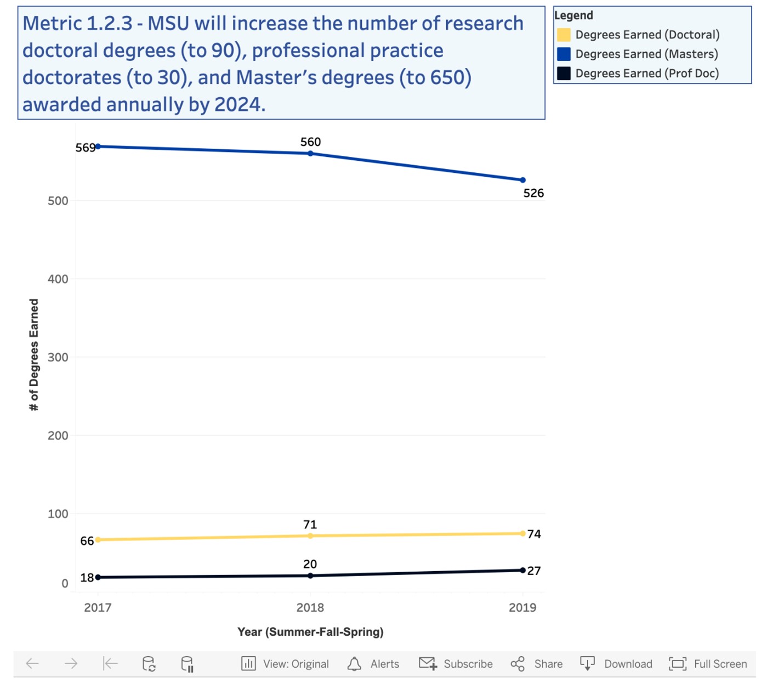784x688 pixels.
Task: Click the Revert to start icon
Action: (110, 663)
